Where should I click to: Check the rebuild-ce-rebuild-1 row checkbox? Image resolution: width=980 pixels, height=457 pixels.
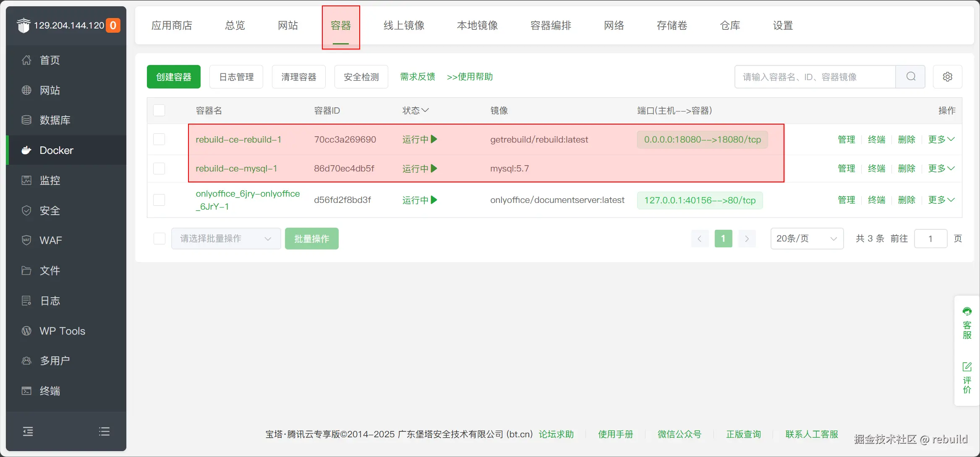click(x=159, y=139)
